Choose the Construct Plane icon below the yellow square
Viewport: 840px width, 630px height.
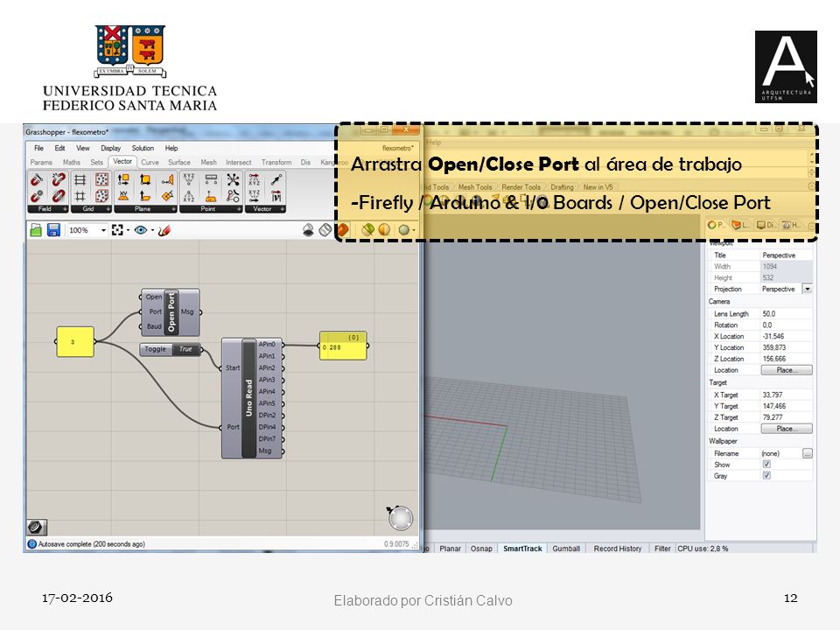pyautogui.click(x=145, y=196)
